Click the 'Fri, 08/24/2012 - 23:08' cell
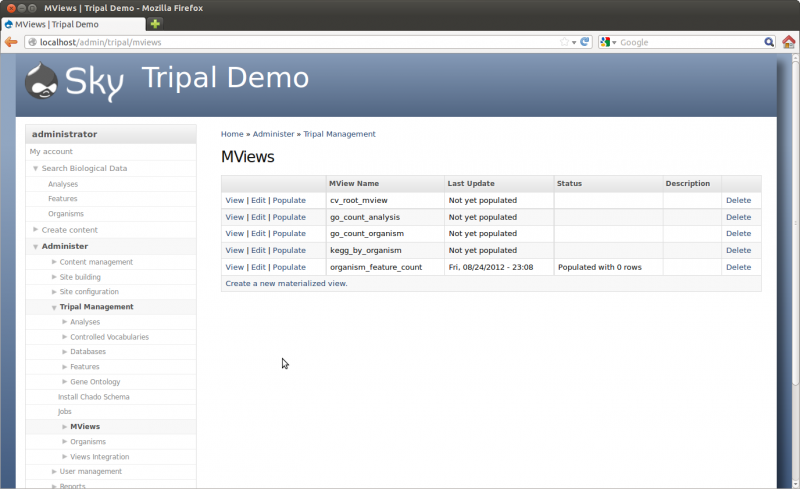 491,267
